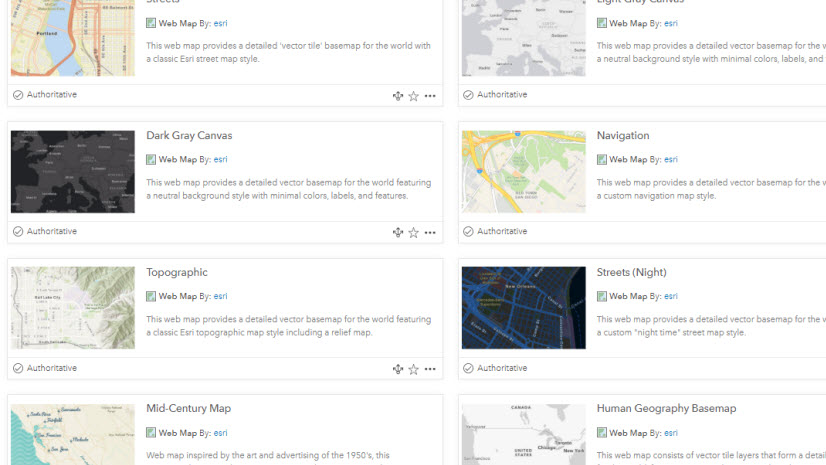Open the Dark Gray Canvas title link
Screen dimensions: 826x465
pyautogui.click(x=189, y=135)
